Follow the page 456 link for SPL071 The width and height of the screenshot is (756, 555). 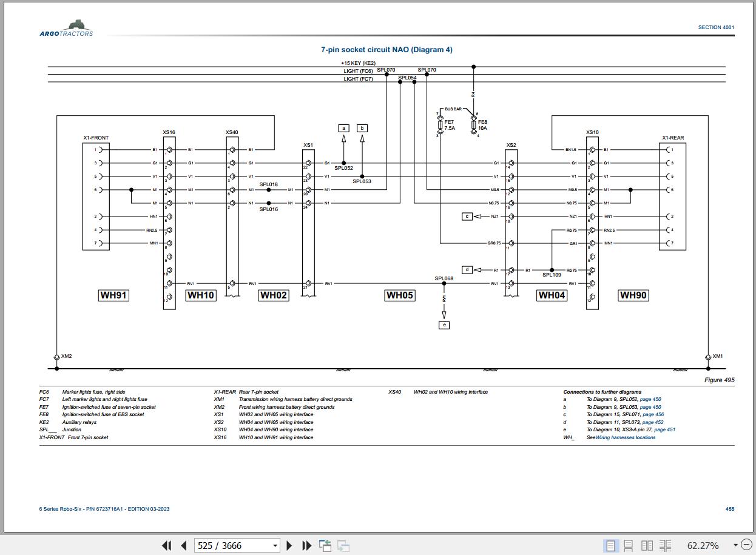(x=653, y=415)
